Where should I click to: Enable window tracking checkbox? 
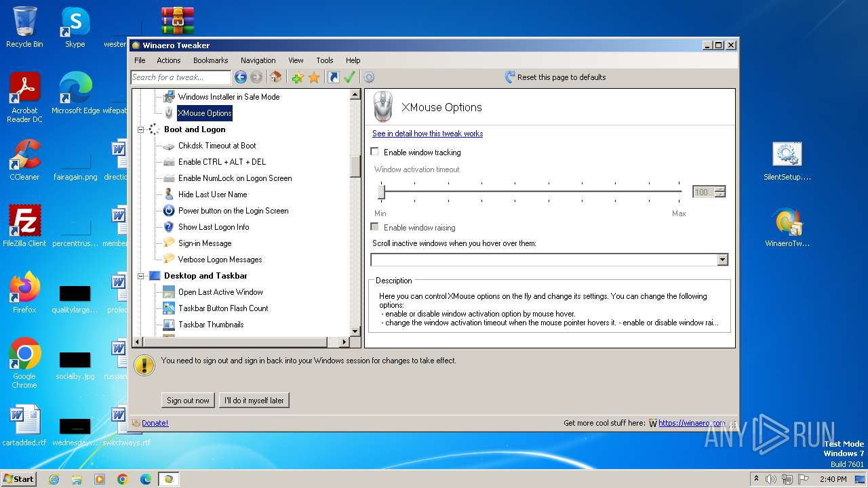tap(374, 152)
